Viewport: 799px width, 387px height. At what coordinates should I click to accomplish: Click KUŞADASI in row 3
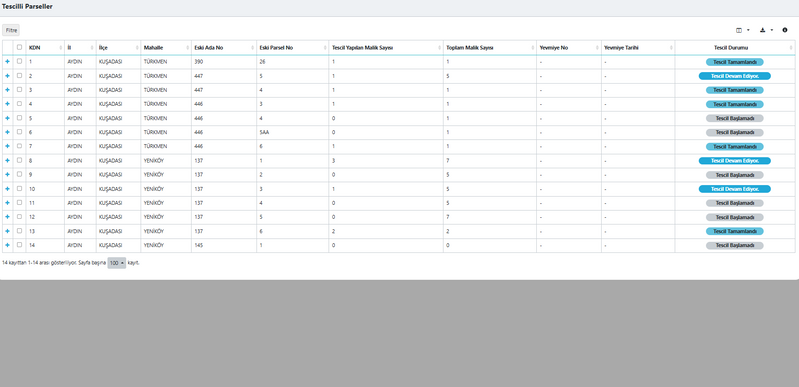pyautogui.click(x=111, y=90)
